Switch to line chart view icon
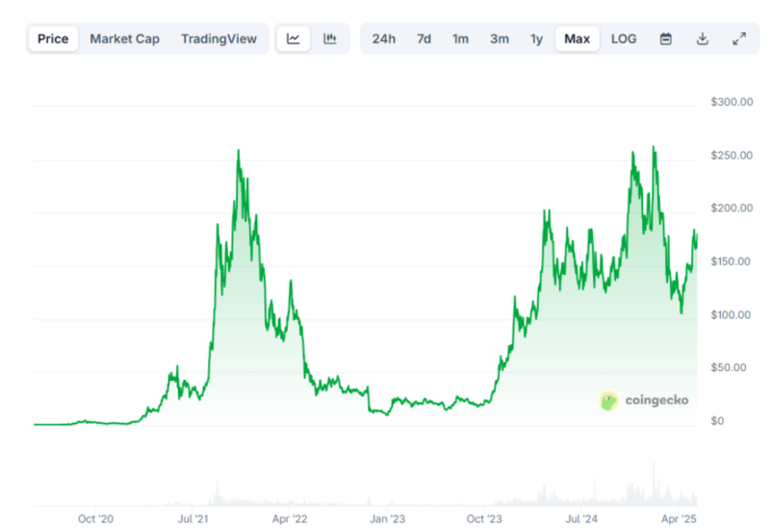 294,38
